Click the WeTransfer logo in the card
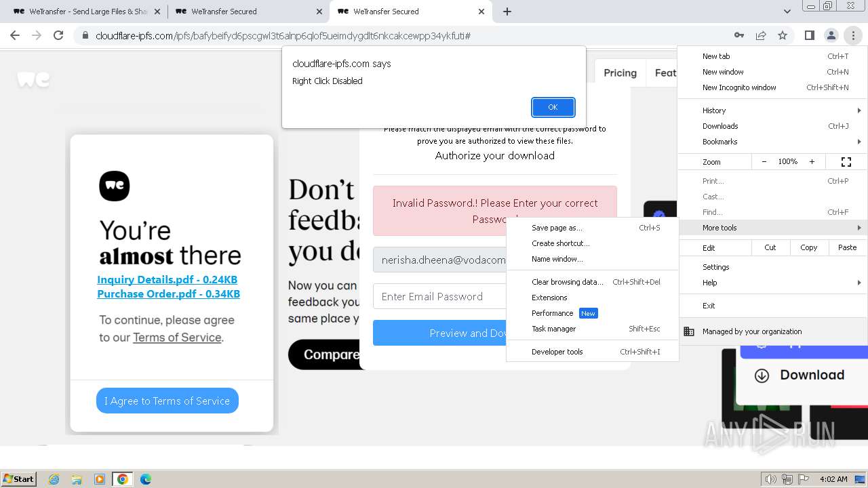This screenshot has height=488, width=868. [114, 186]
